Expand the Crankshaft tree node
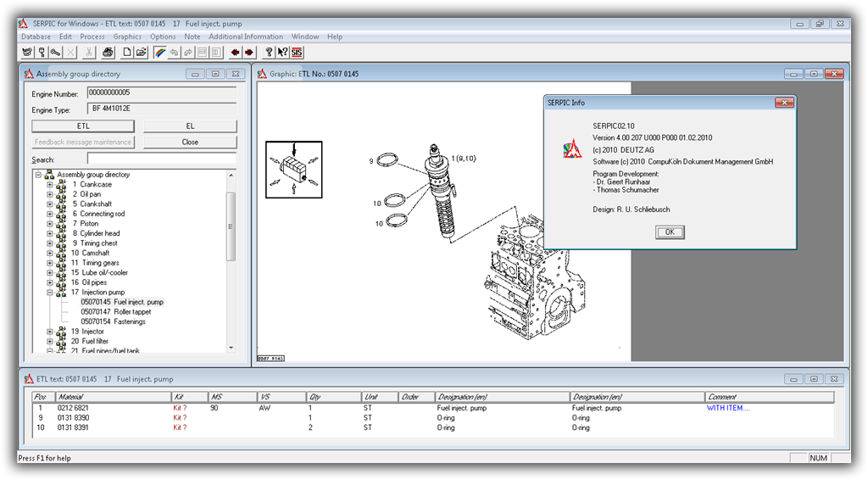The width and height of the screenshot is (868, 480). (50, 204)
